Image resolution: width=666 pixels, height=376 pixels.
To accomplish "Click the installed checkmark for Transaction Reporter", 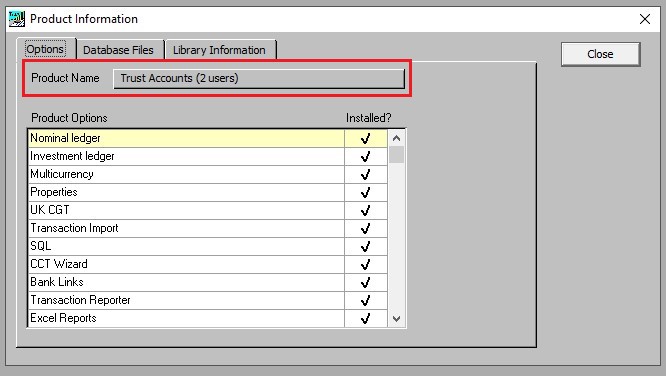I will pos(365,301).
